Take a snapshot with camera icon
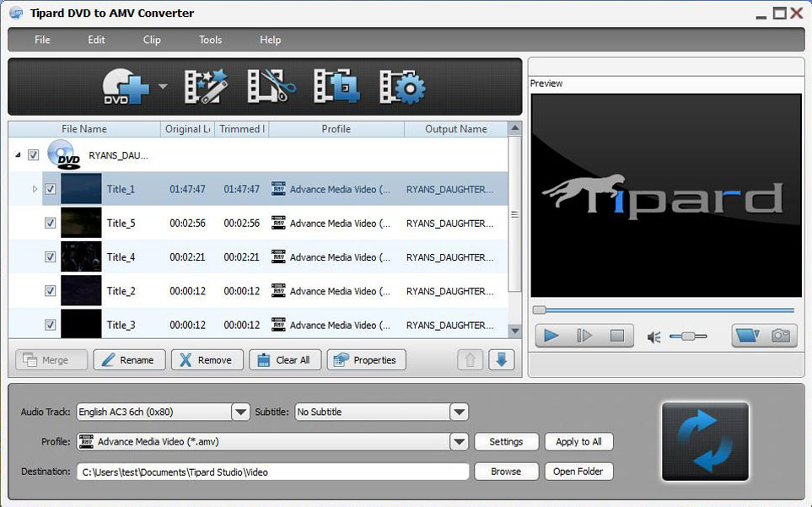This screenshot has width=812, height=507. pyautogui.click(x=782, y=336)
